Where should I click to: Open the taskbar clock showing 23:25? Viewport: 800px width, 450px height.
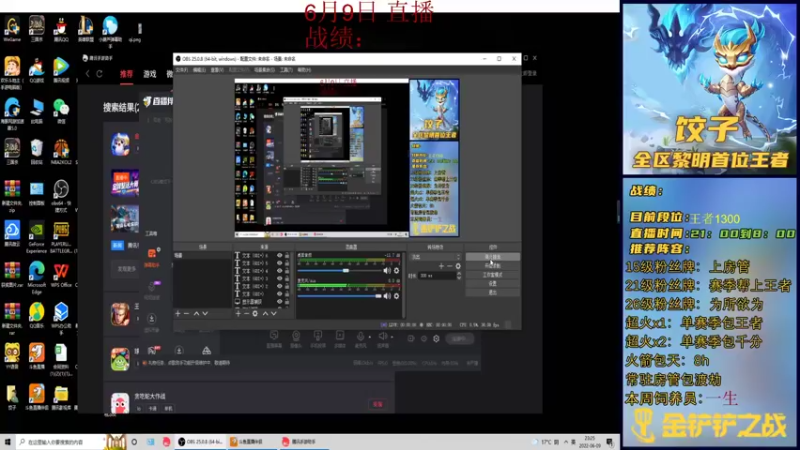(590, 442)
